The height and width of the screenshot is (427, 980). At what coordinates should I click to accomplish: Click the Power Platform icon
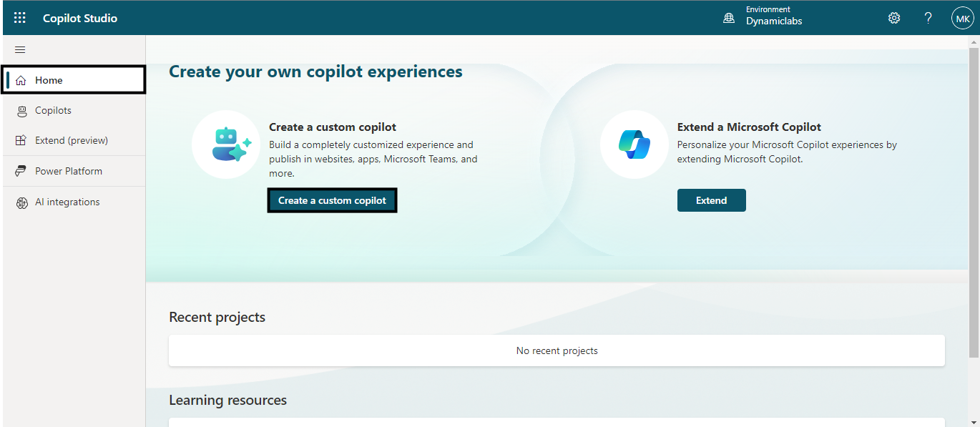21,170
